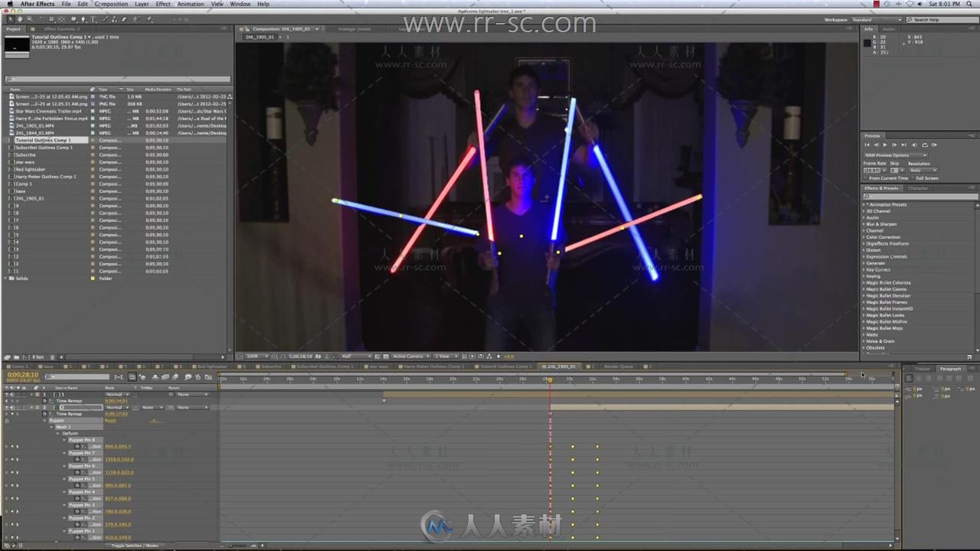Play the preview
The width and height of the screenshot is (980, 551).
tap(885, 145)
